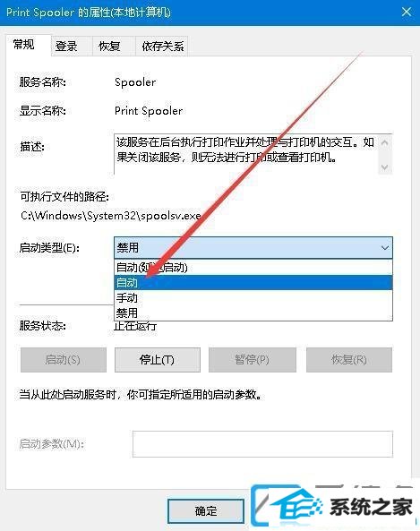Screen dimensions: 420x531
Task: Click the 暂停(P) button
Action: pyautogui.click(x=253, y=360)
